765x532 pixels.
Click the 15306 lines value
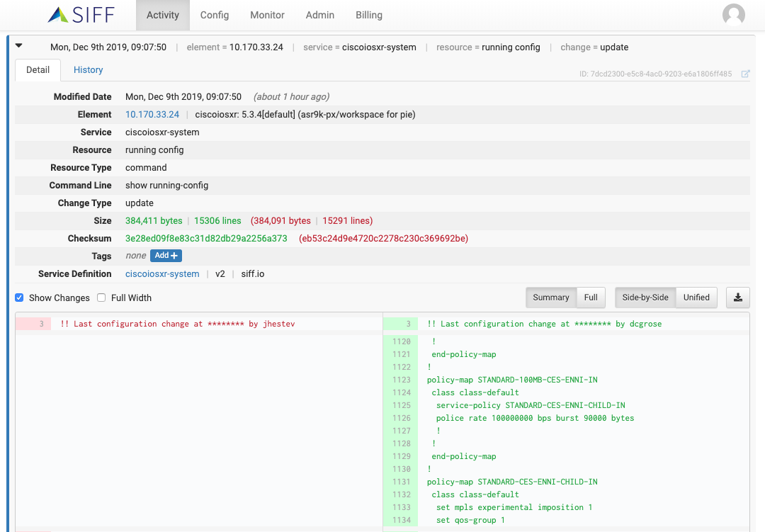pyautogui.click(x=217, y=220)
